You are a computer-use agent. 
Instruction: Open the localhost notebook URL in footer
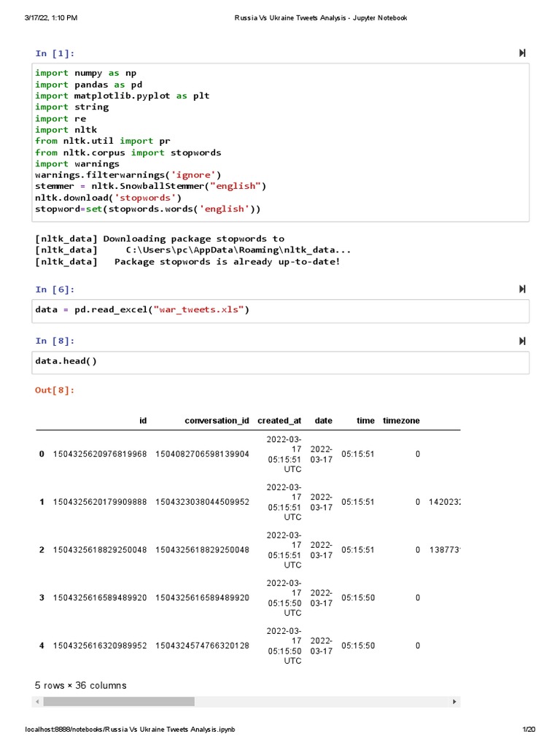pos(130,729)
